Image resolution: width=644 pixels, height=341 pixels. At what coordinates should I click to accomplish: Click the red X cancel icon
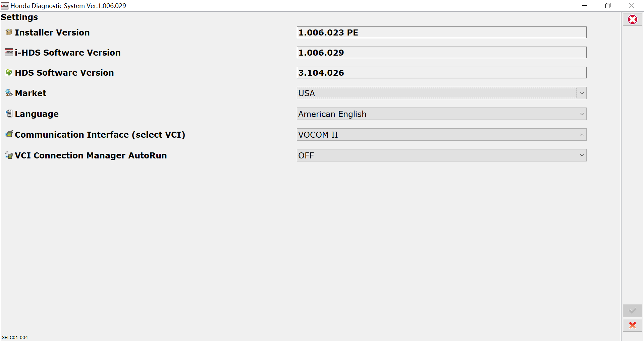[633, 325]
